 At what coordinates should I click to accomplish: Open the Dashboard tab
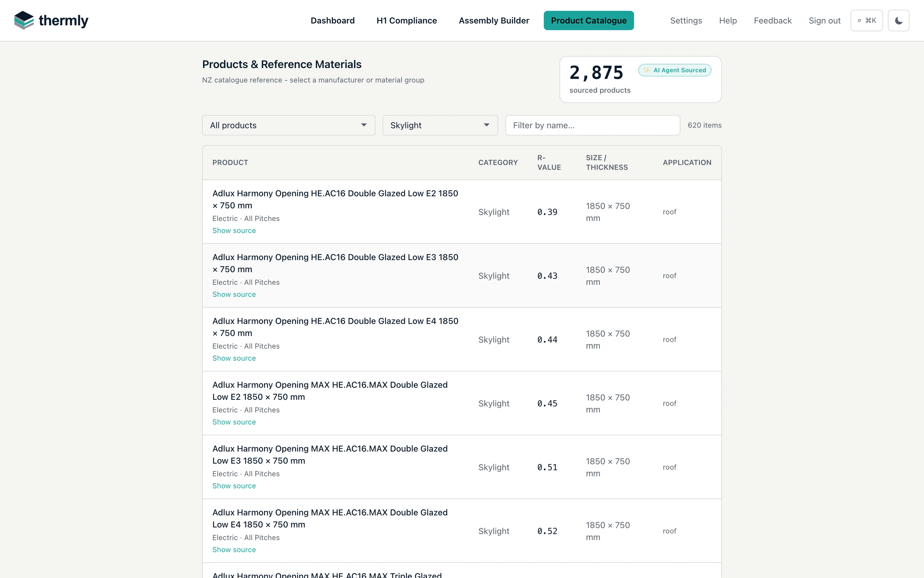(x=333, y=21)
